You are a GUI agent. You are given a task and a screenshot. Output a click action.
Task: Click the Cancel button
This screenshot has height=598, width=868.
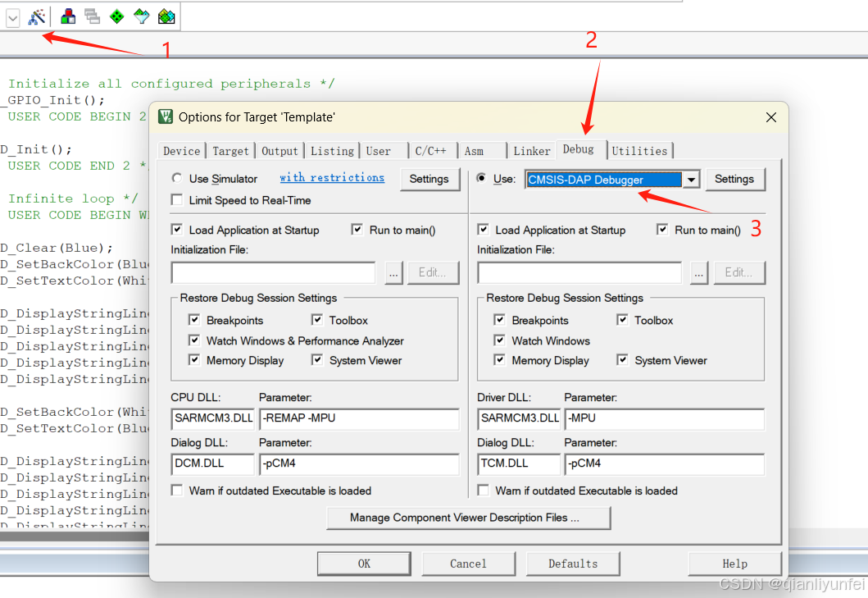coord(468,564)
